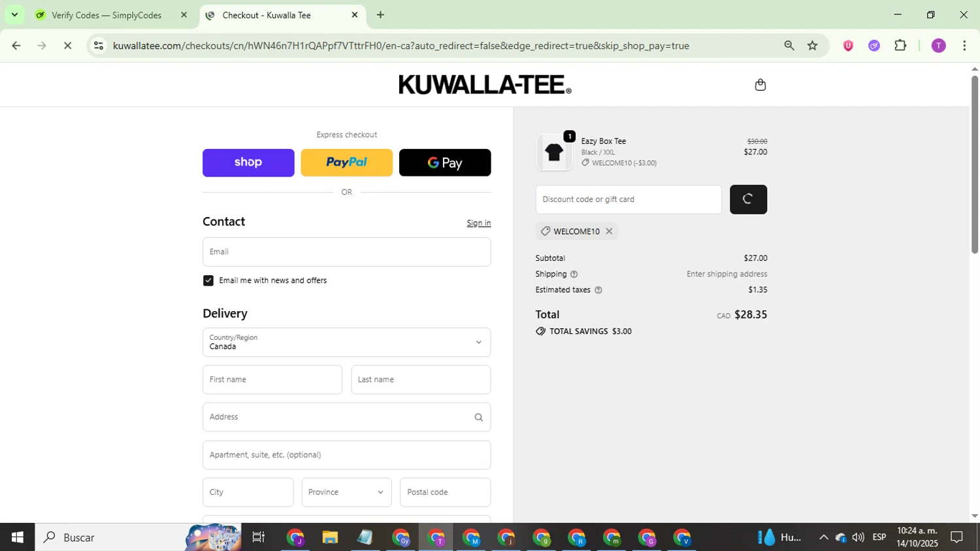Click the scrollbar down arrow

coord(974,516)
